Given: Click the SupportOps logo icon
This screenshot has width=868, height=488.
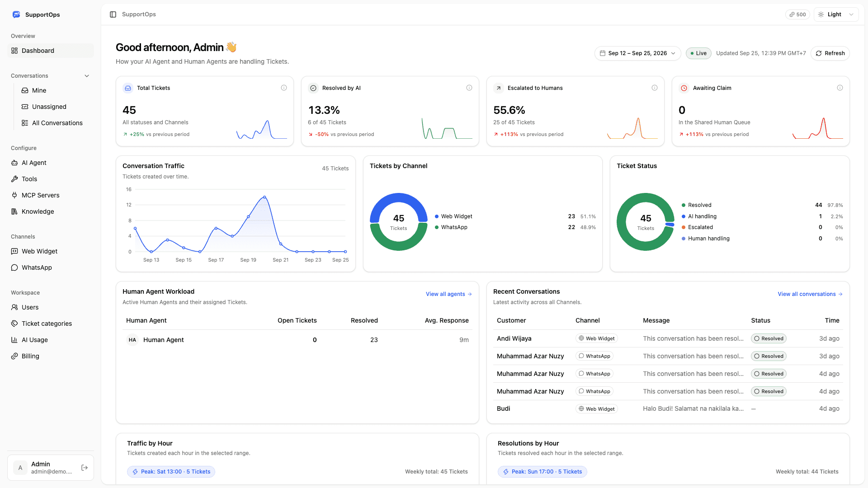Looking at the screenshot, I should tap(16, 14).
